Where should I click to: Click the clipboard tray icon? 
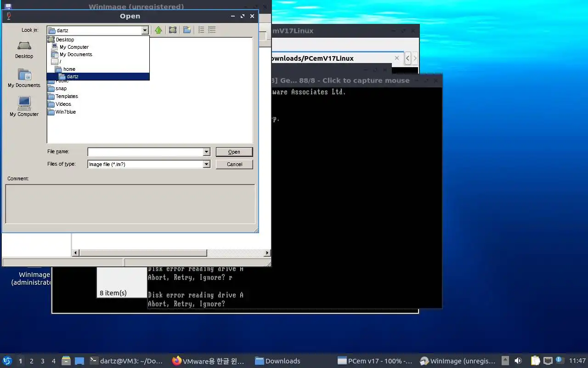(x=536, y=361)
